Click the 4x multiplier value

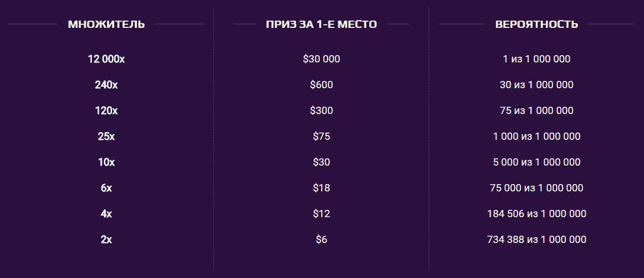106,214
